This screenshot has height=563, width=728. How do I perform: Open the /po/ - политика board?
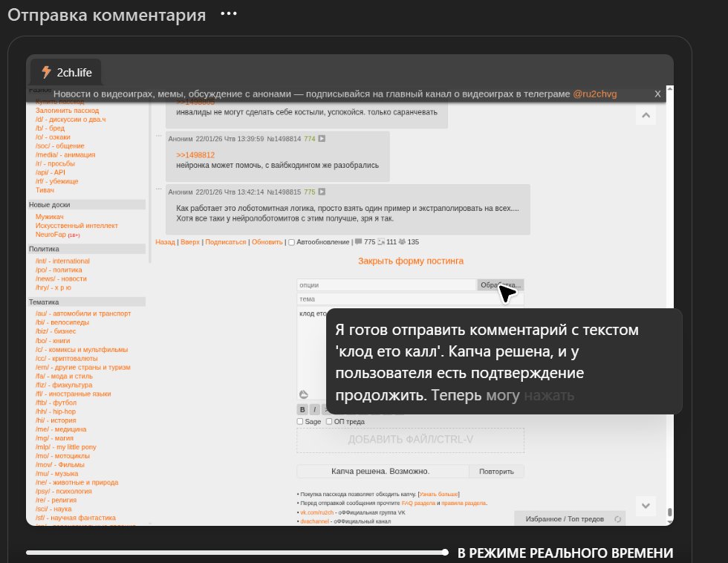[x=59, y=270]
